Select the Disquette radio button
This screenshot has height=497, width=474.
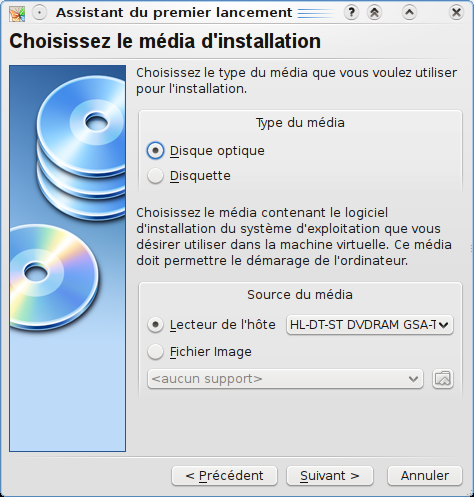coord(155,176)
